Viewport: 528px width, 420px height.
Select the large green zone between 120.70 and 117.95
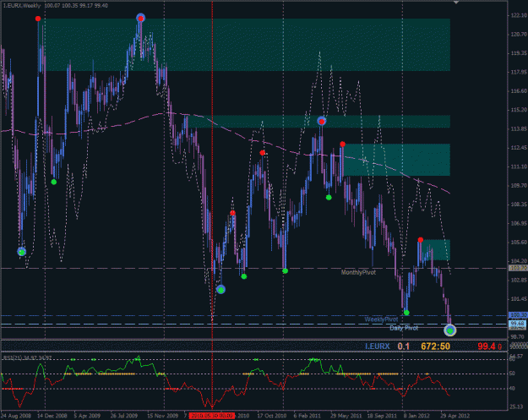coord(248,45)
